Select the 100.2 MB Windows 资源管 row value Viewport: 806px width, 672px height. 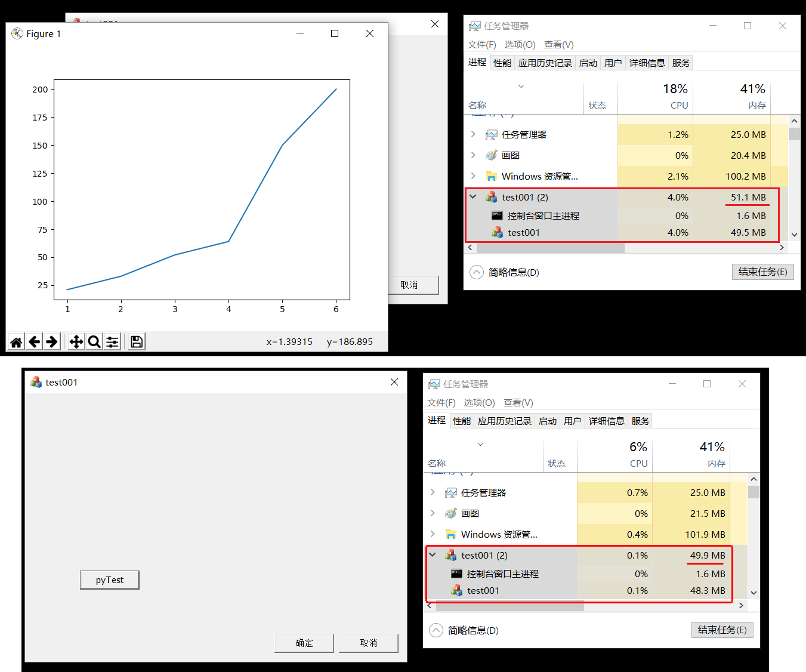coord(746,176)
